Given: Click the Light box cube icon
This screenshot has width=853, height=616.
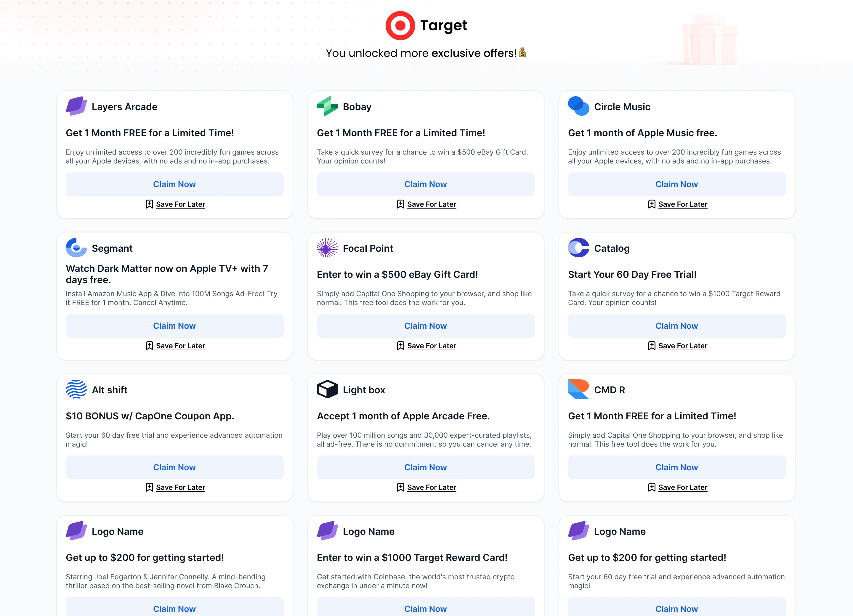Looking at the screenshot, I should [x=327, y=390].
